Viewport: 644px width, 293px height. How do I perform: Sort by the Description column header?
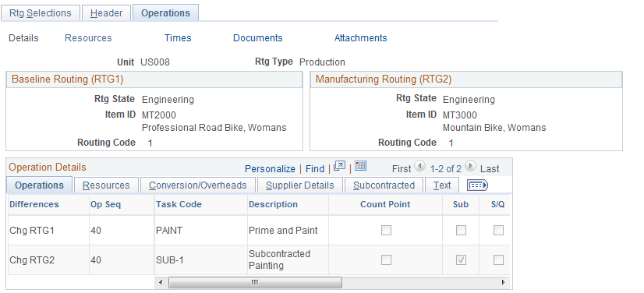click(x=273, y=204)
